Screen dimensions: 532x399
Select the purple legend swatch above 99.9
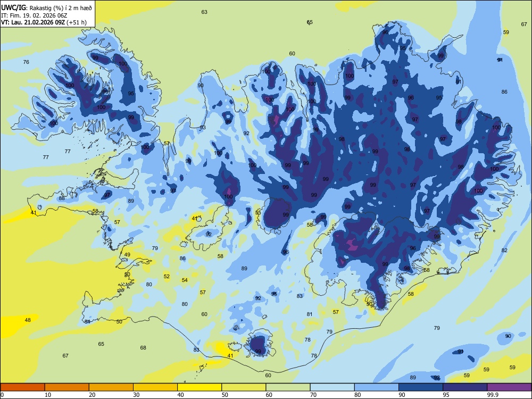509,387
